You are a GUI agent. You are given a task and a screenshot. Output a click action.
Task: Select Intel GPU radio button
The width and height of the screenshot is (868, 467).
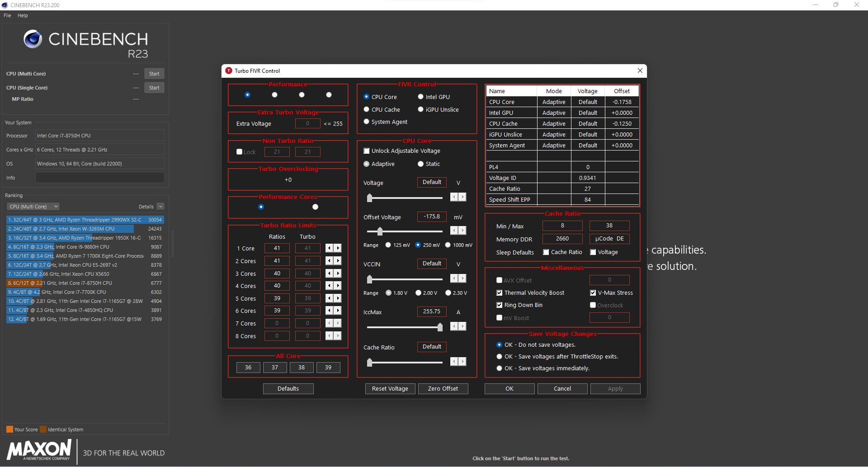tap(421, 97)
